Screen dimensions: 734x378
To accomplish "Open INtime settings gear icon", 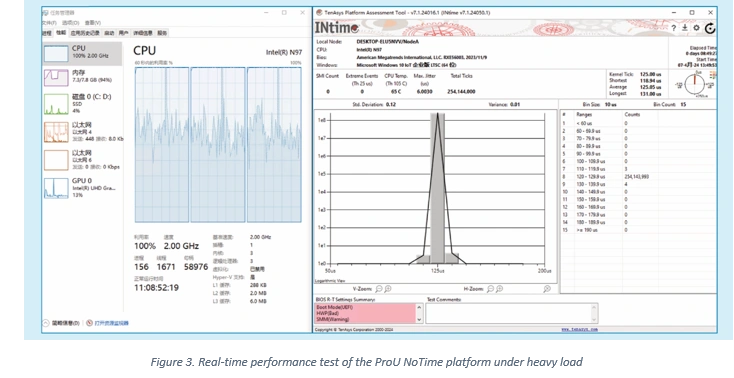I will coord(697,28).
